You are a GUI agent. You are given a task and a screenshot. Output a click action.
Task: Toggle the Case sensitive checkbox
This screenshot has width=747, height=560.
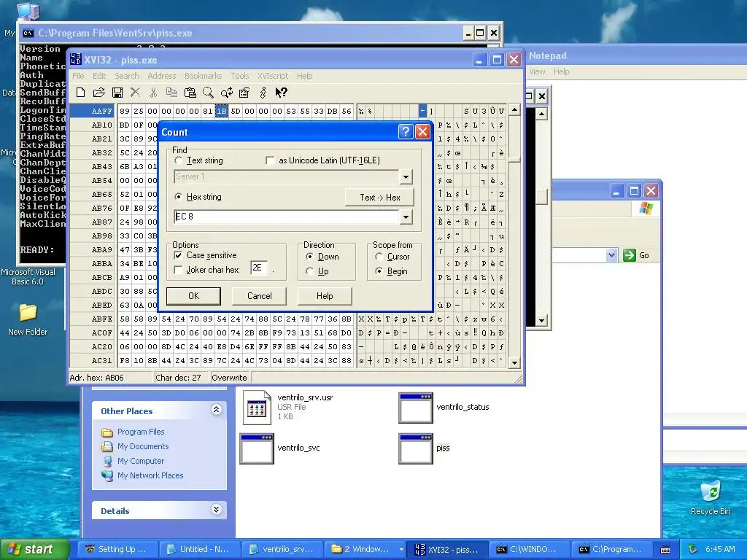point(178,255)
